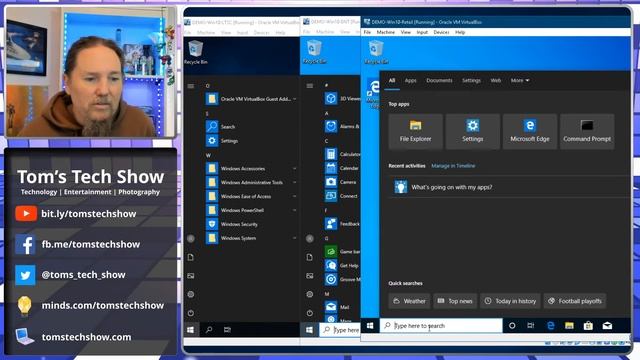Open Devices menu in Retail VirtualBox window
Screen dimensions: 640x360
coord(441,32)
